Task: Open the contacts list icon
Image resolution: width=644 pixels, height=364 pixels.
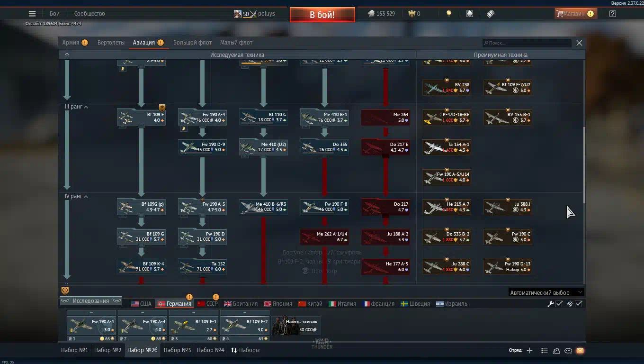Action: click(545, 351)
